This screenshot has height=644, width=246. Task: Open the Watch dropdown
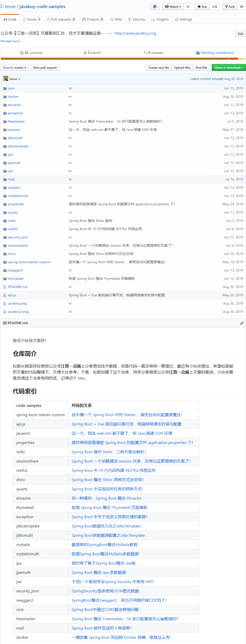pyautogui.click(x=173, y=7)
